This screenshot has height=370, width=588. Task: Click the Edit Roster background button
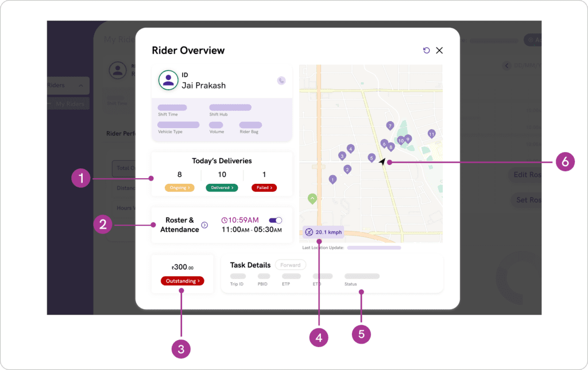(525, 175)
